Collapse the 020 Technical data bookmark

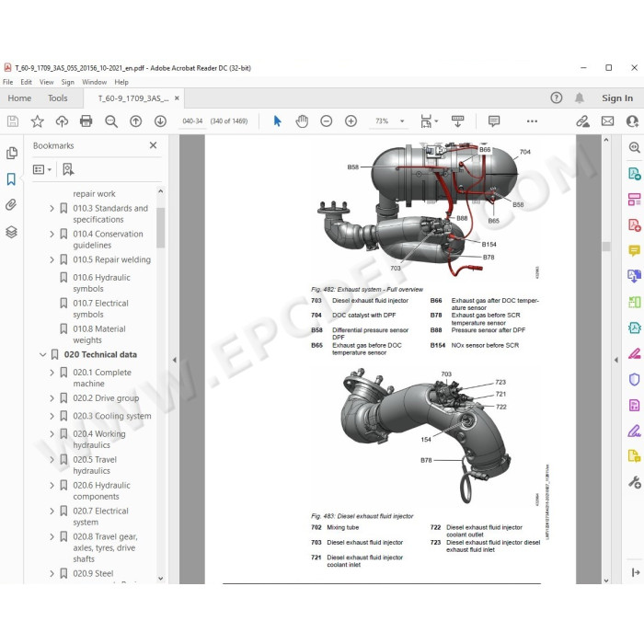point(42,354)
